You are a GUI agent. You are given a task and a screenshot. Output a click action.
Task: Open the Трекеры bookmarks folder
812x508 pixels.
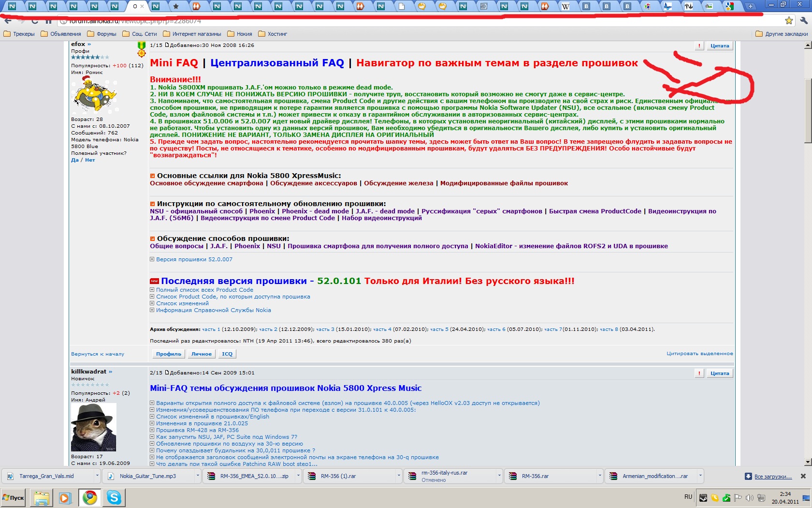19,34
